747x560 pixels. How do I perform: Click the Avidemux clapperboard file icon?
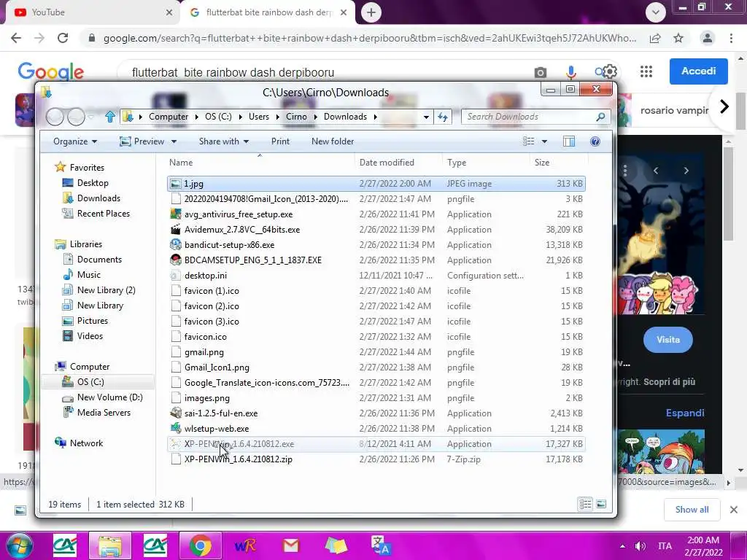point(176,230)
